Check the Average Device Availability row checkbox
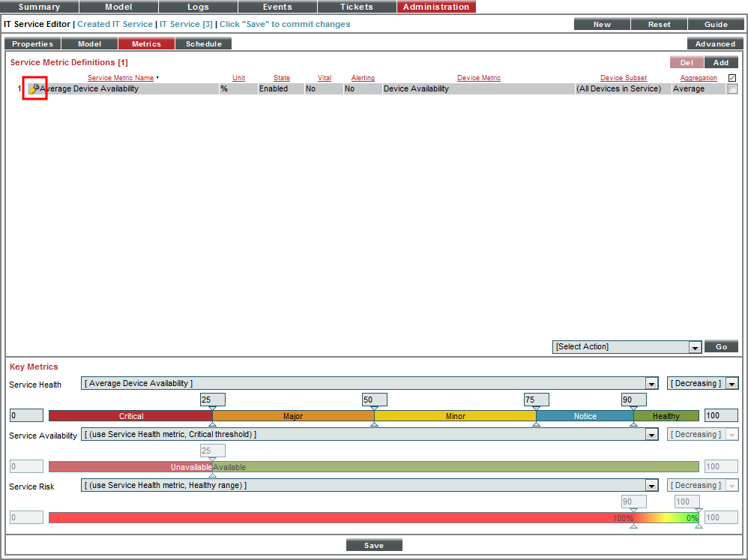The width and height of the screenshot is (748, 560). click(732, 88)
